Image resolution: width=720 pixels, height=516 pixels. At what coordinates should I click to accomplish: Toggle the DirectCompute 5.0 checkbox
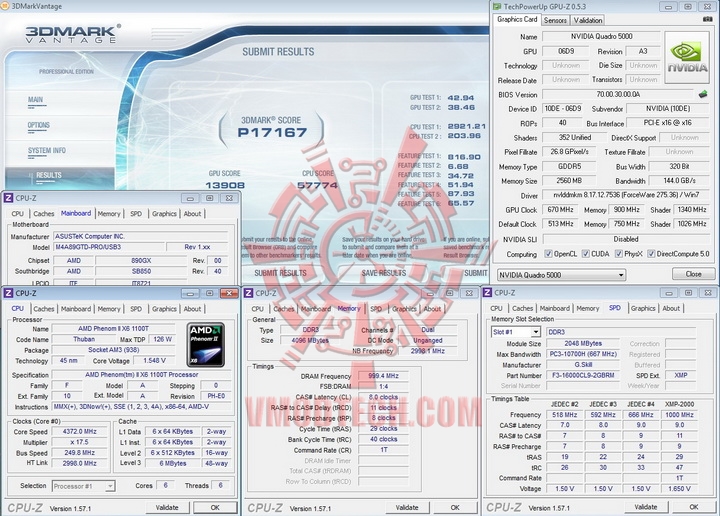[651, 253]
